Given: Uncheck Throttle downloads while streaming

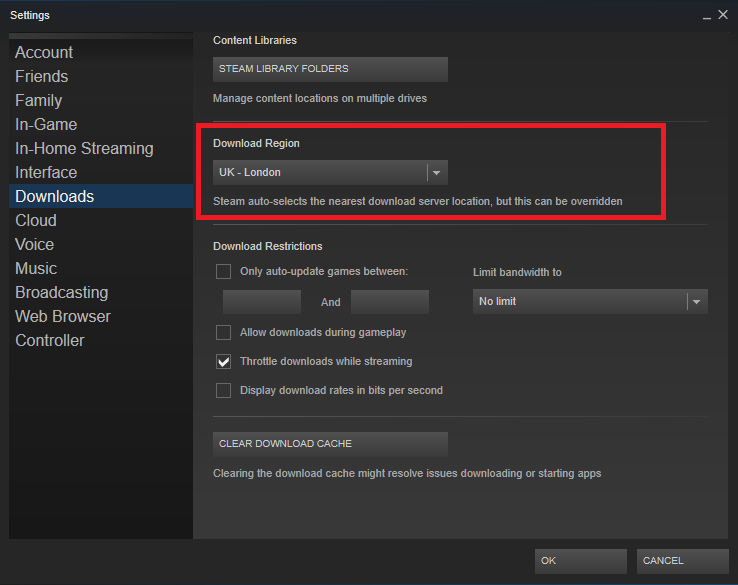Looking at the screenshot, I should (x=223, y=361).
